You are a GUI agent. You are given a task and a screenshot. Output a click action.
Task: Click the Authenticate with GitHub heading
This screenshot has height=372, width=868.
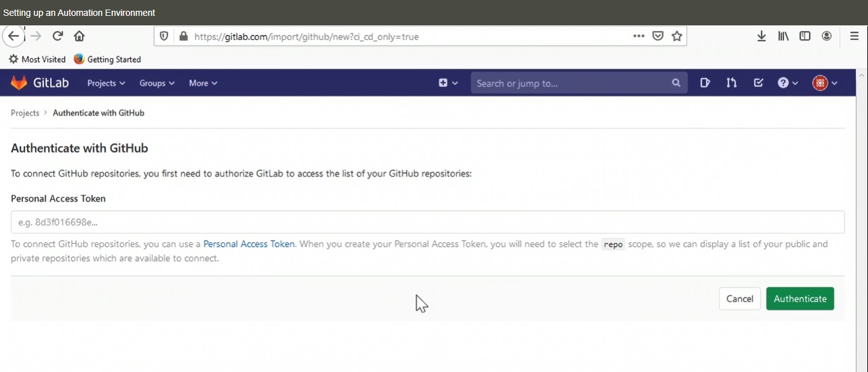tap(79, 148)
